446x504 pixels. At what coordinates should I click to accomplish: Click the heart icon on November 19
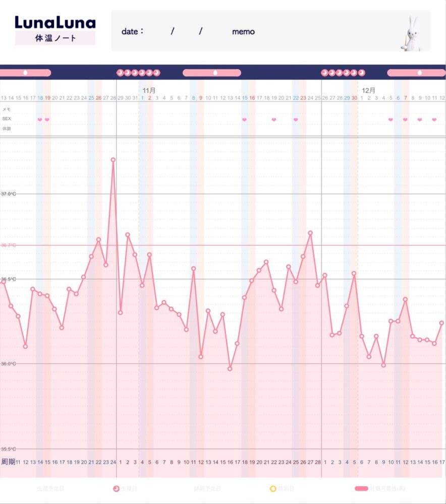pyautogui.click(x=274, y=120)
